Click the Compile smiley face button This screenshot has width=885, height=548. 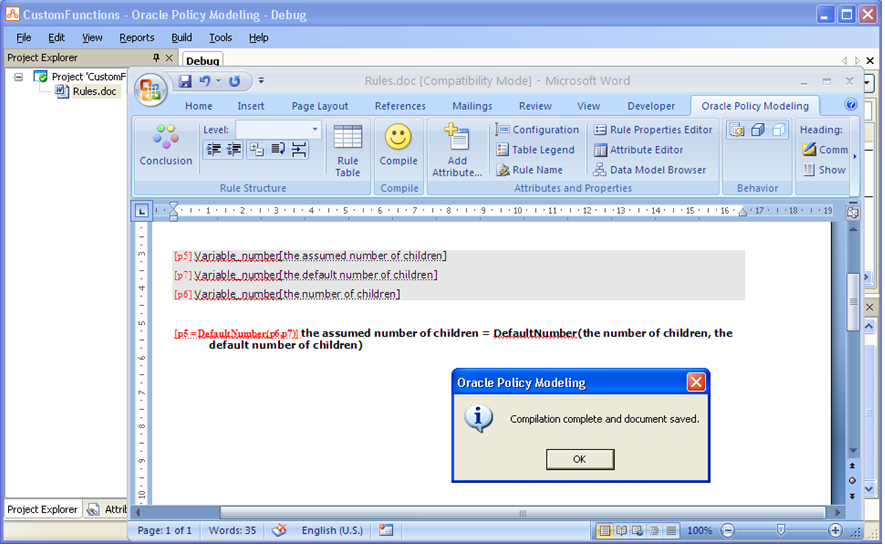[398, 146]
